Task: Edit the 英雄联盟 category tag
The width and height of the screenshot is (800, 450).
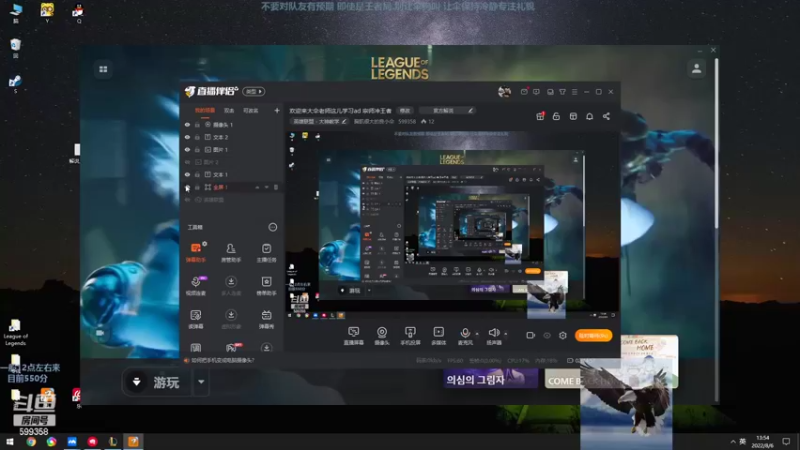Action: 319,121
